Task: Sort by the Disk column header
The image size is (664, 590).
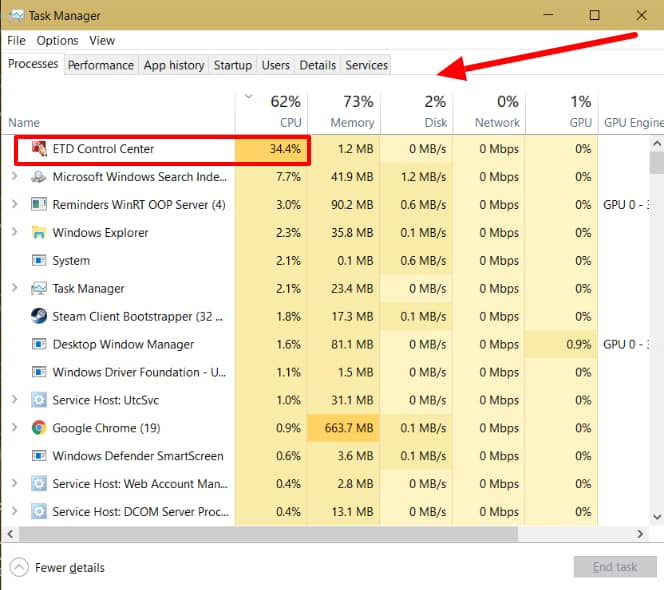Action: tap(417, 112)
